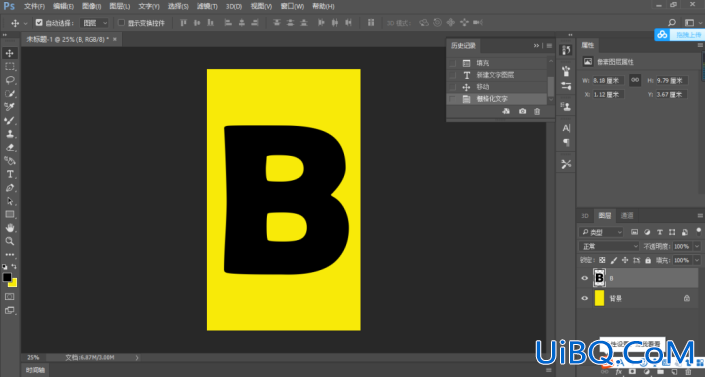Image resolution: width=705 pixels, height=377 pixels.
Task: Link width and height chain icon
Action: tap(635, 80)
